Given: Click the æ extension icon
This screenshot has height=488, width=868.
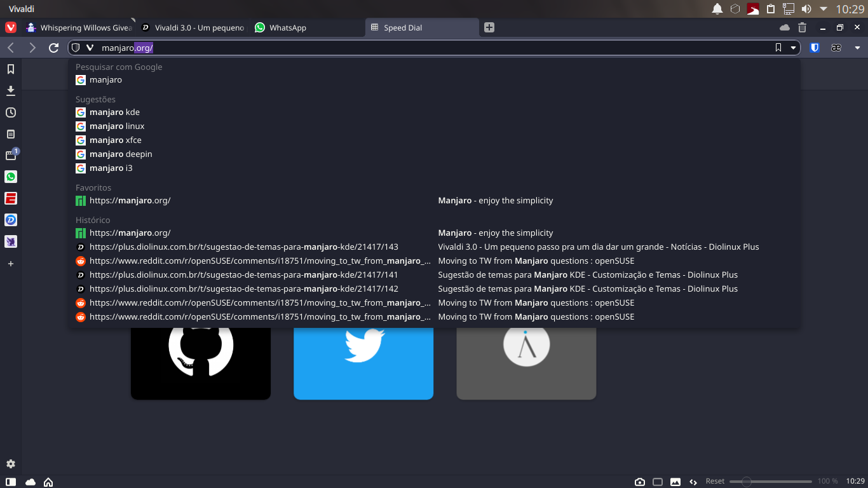Looking at the screenshot, I should (836, 48).
